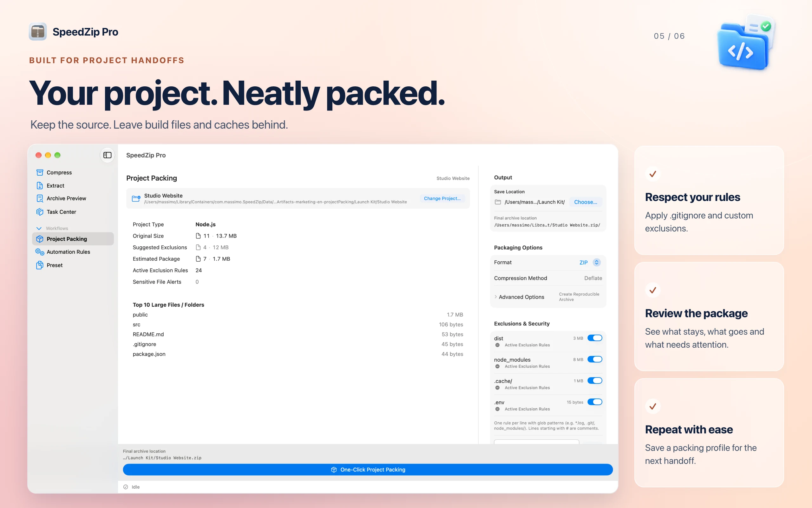
Task: Click the Task Center icon
Action: pyautogui.click(x=40, y=212)
